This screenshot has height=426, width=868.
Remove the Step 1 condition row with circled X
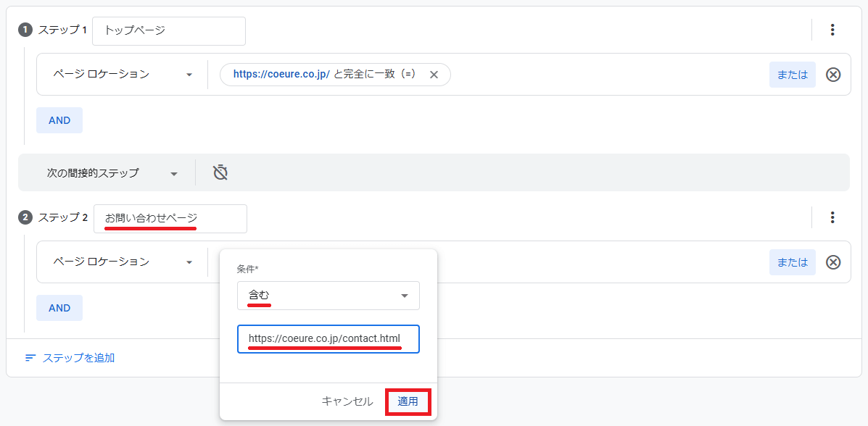(833, 75)
